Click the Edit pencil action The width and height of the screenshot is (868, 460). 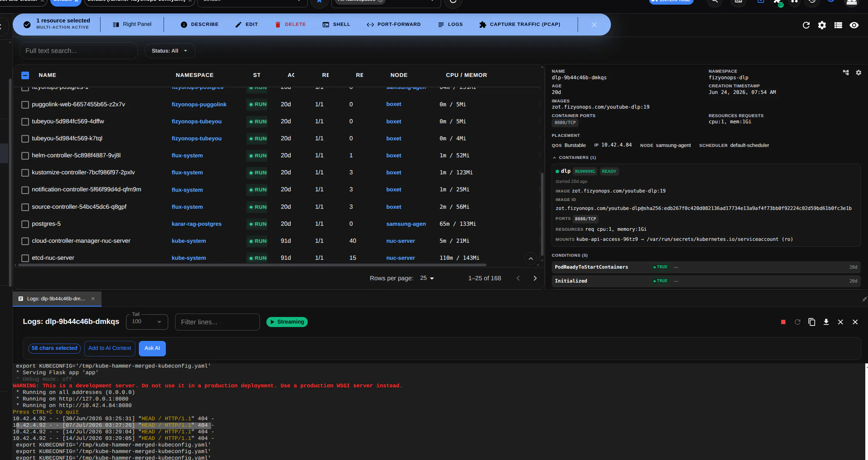pos(246,24)
